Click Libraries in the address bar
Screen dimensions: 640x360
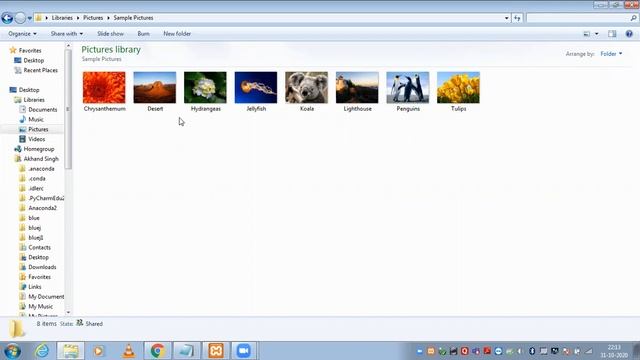pyautogui.click(x=62, y=18)
